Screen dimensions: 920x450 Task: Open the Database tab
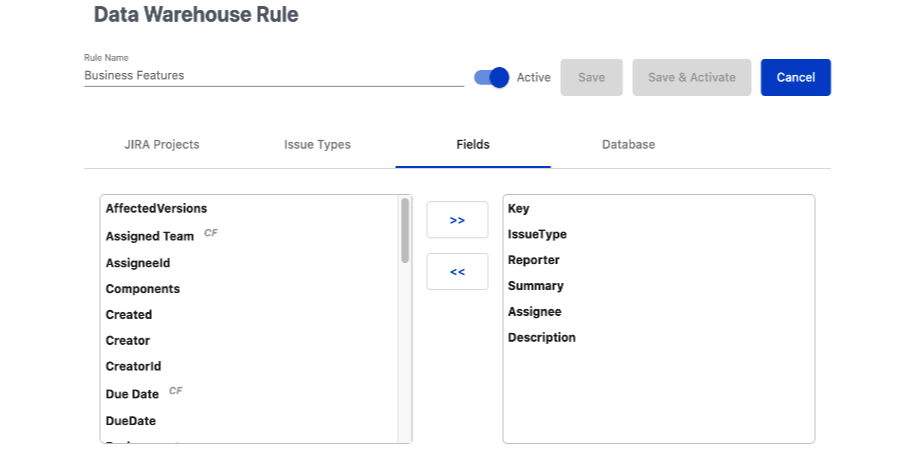pyautogui.click(x=628, y=145)
